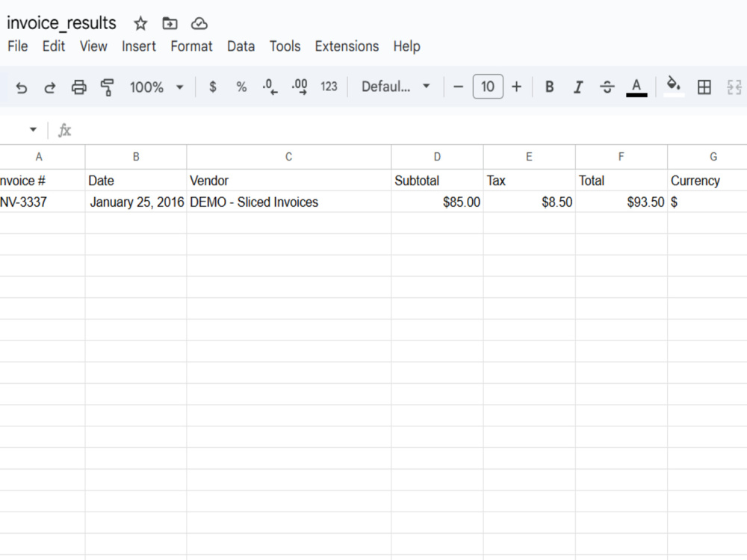Select column F header
Image resolution: width=747 pixels, height=560 pixels.
[622, 157]
